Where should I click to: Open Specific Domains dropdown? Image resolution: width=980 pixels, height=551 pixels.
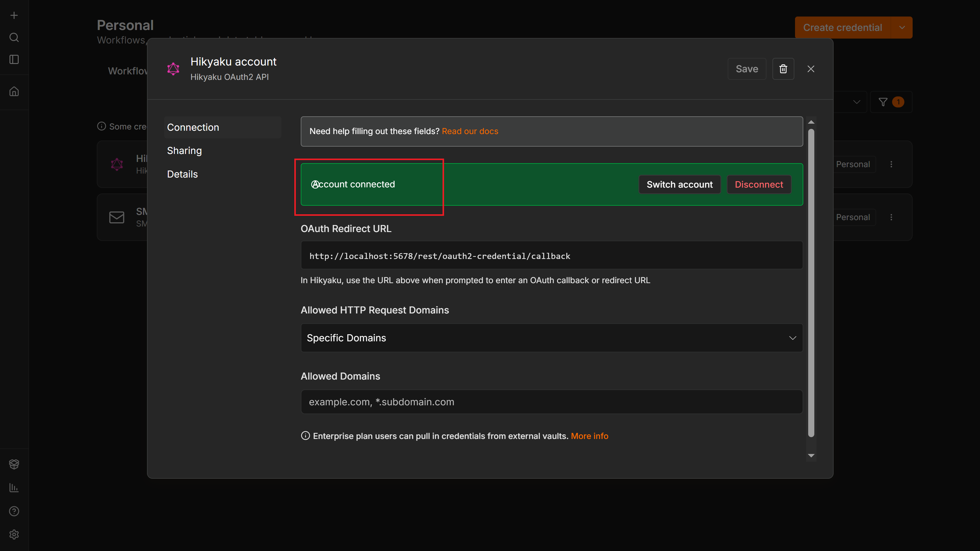pos(552,338)
